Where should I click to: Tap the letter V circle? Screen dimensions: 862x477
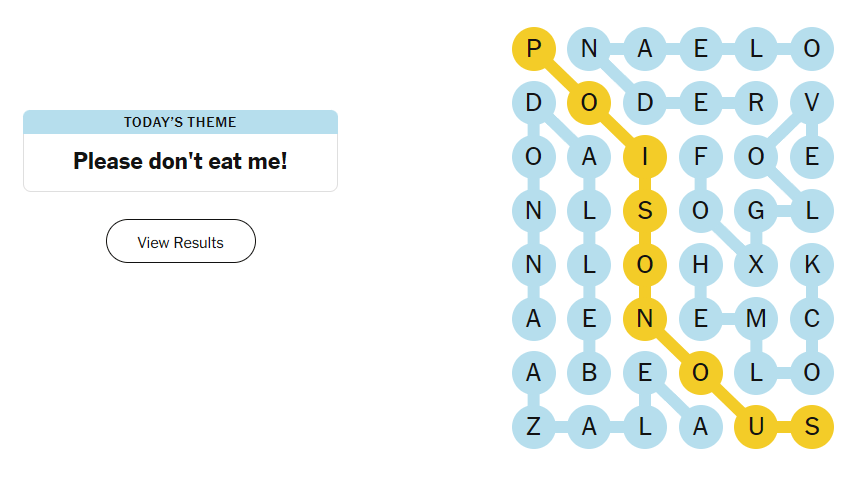coord(812,102)
